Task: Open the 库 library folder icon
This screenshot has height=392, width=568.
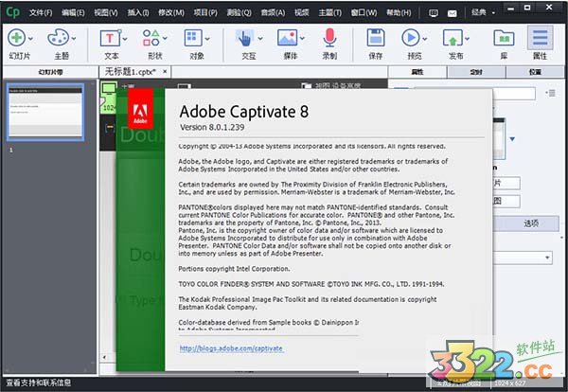Action: (x=504, y=38)
